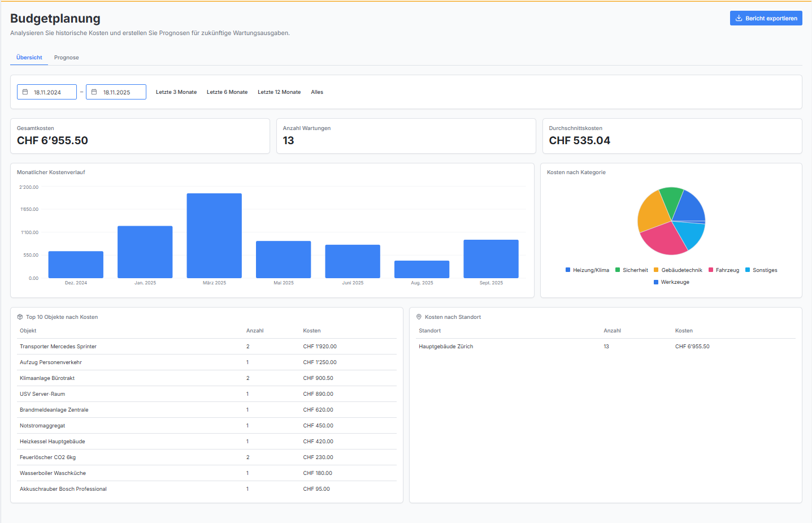812x523 pixels.
Task: Select Wasserboiler Waschküche row
Action: point(207,473)
